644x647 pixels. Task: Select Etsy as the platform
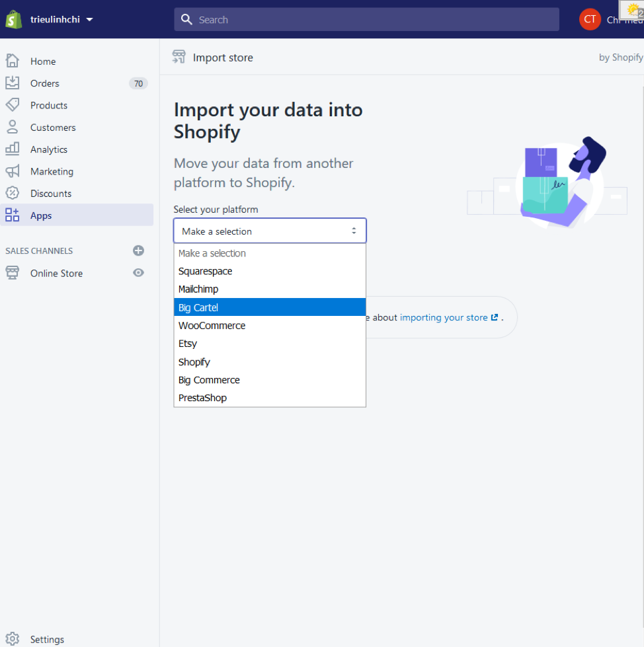point(270,344)
